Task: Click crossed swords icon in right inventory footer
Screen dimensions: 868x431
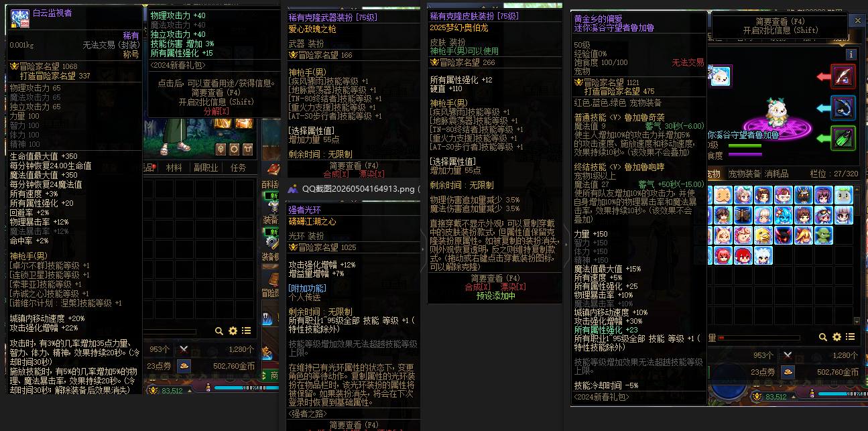Action: (788, 355)
